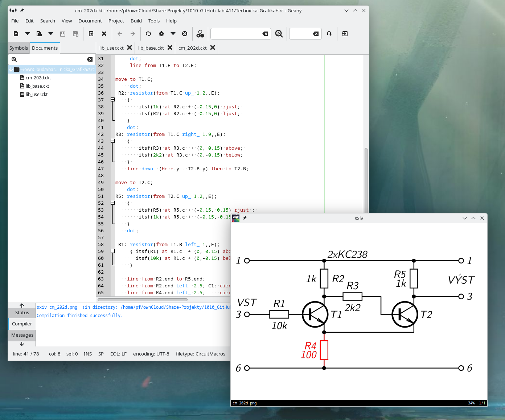Click the Build gear icon
Screen dimensions: 505x420
(x=161, y=34)
